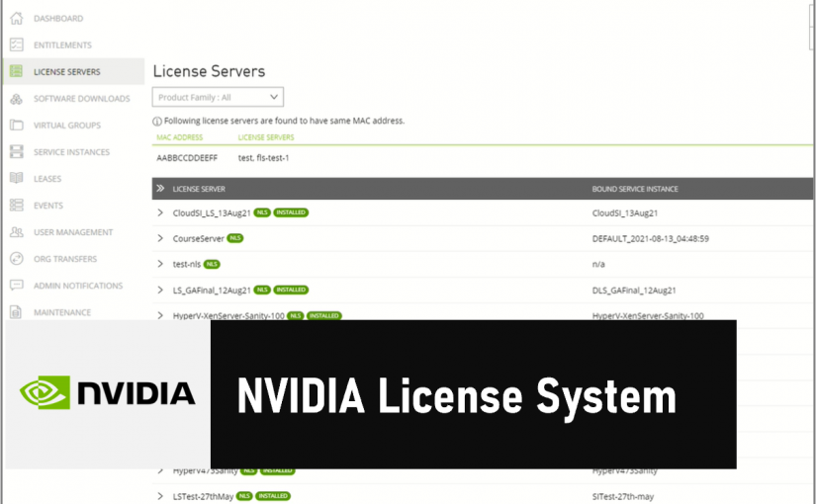Viewport: 816px width, 504px height.
Task: Expand the LS_GAFinal_12Aug21 row
Action: 160,290
